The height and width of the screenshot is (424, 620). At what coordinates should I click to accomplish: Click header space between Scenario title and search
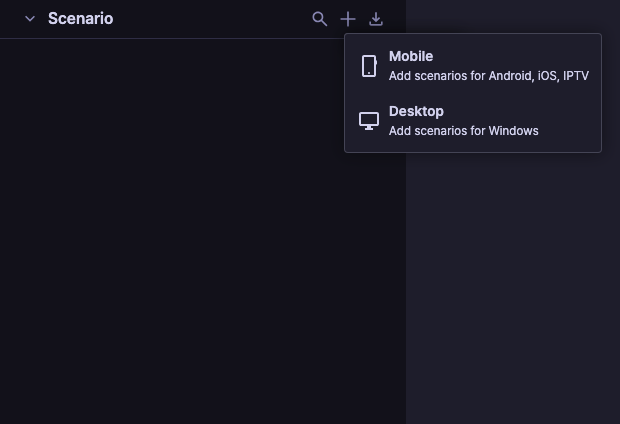(x=210, y=19)
